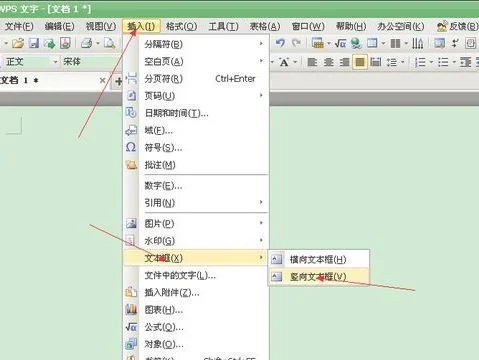This screenshot has height=360, width=479.
Task: Click the Omega icon for 符号(S)
Action: coord(131,147)
